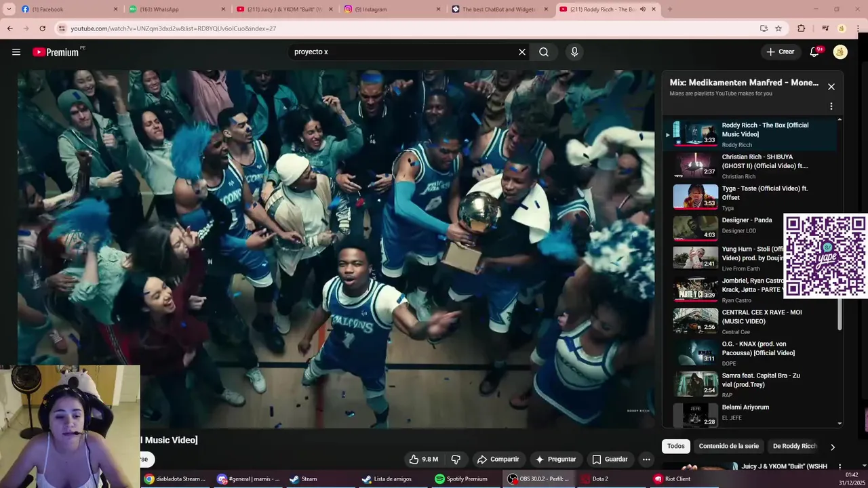Open more actions ellipsis under video
868x488 pixels.
tap(646, 459)
